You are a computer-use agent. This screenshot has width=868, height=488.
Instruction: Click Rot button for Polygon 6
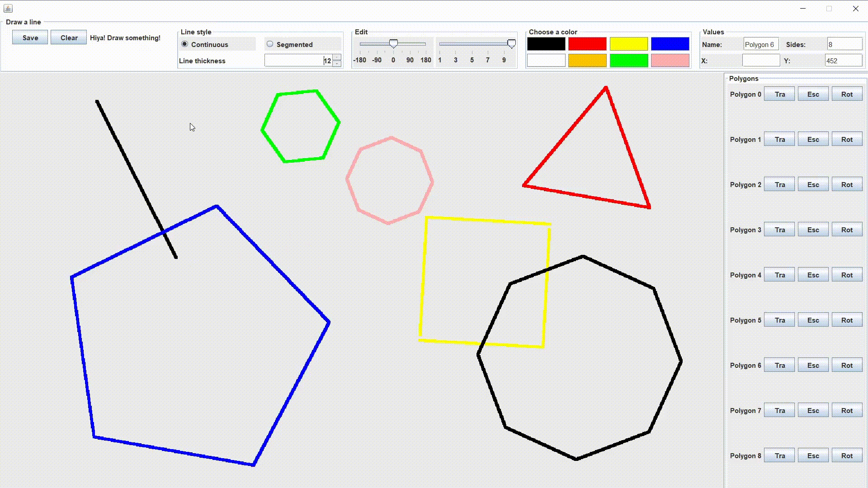pos(847,365)
